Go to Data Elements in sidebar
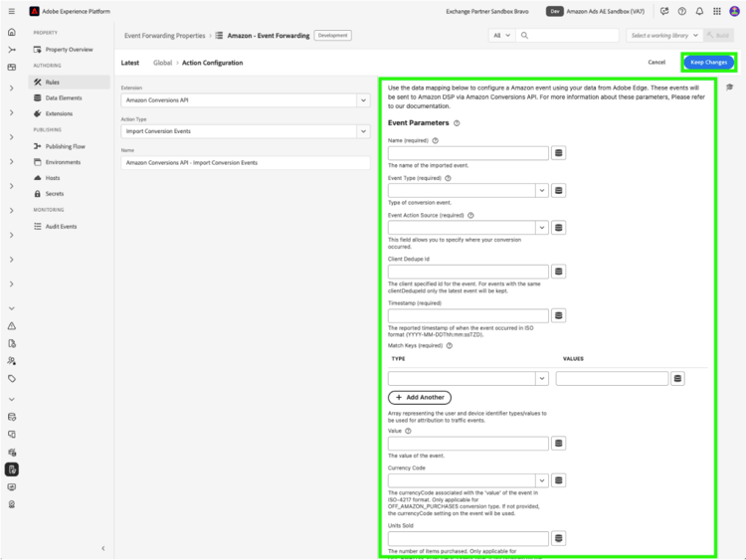Screen dimensions: 746x560 point(69,97)
